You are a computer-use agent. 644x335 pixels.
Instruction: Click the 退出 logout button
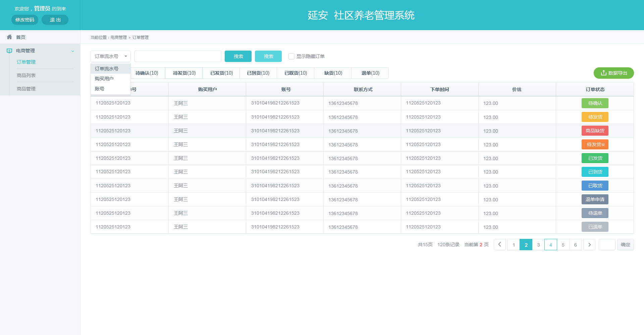(55, 20)
